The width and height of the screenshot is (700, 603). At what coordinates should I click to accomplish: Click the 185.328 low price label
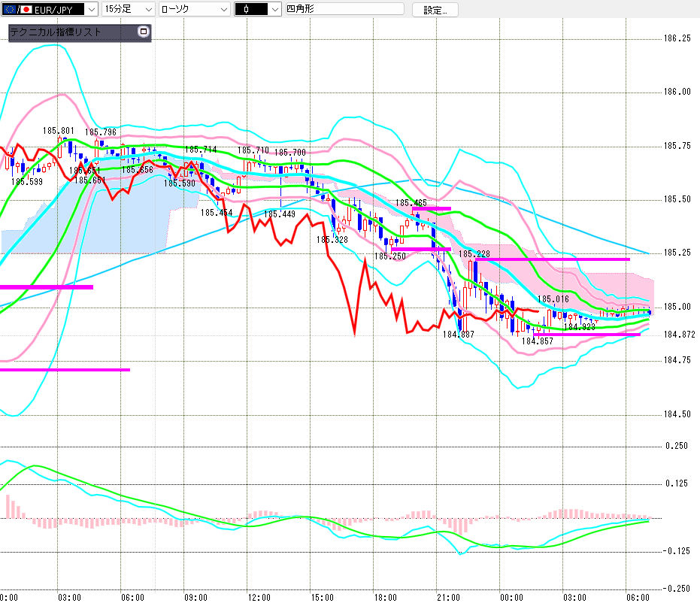(x=332, y=240)
